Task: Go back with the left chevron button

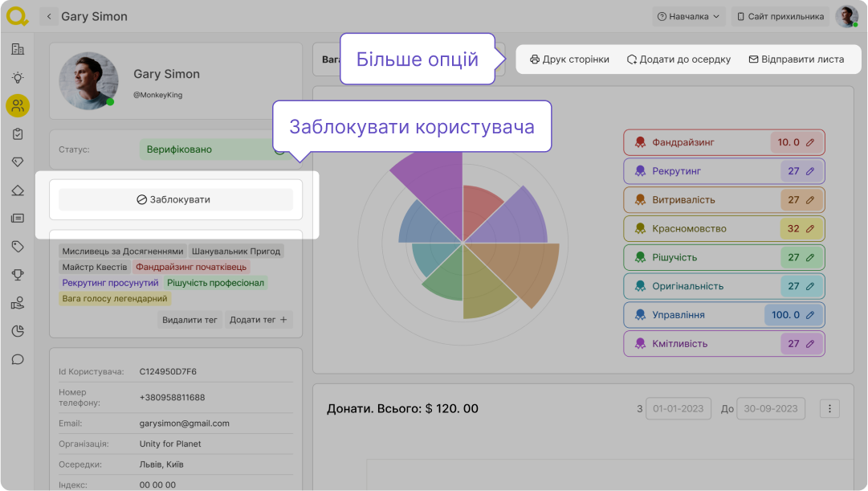Action: (x=50, y=16)
